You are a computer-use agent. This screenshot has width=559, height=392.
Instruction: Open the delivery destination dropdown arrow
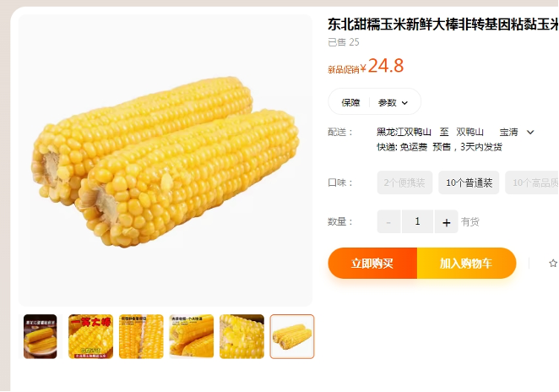click(530, 133)
